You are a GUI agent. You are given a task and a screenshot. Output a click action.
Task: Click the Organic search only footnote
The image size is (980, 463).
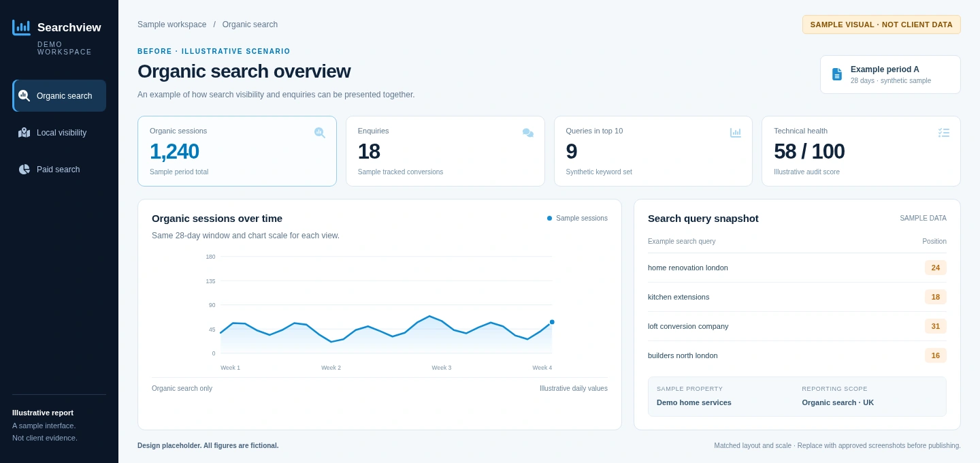click(182, 389)
